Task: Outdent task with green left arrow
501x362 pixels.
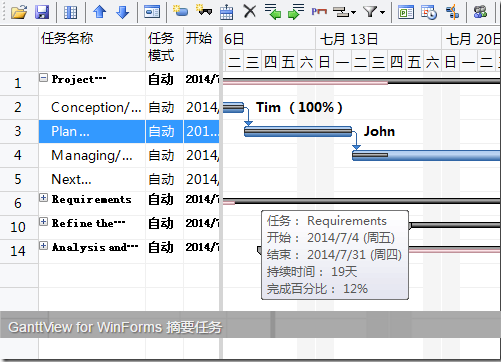Action: pyautogui.click(x=273, y=12)
